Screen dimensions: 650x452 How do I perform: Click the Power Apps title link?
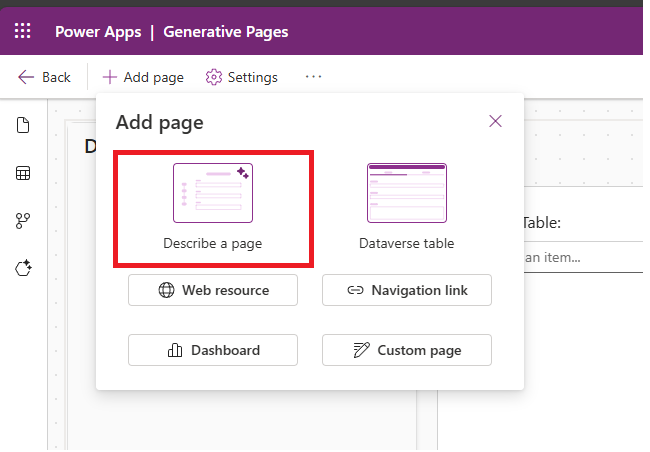coord(98,32)
